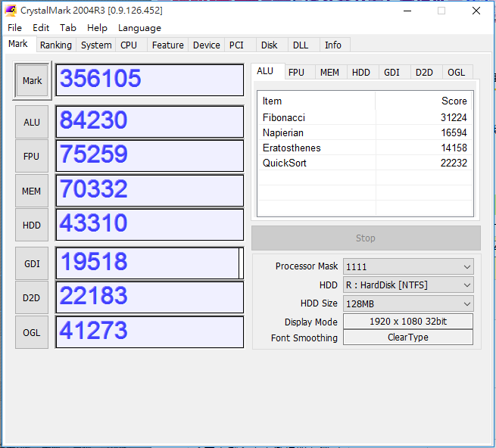The height and width of the screenshot is (448, 496).
Task: Click the Stop button
Action: tap(366, 238)
